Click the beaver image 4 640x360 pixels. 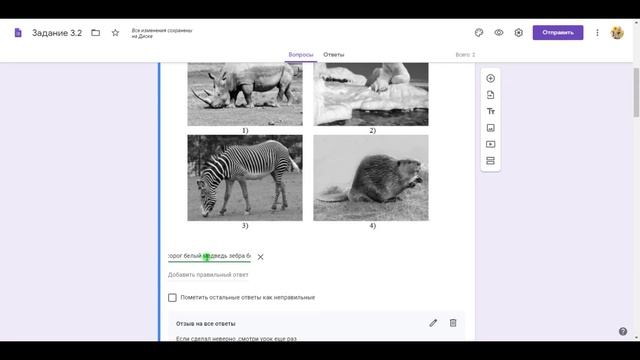(x=371, y=178)
